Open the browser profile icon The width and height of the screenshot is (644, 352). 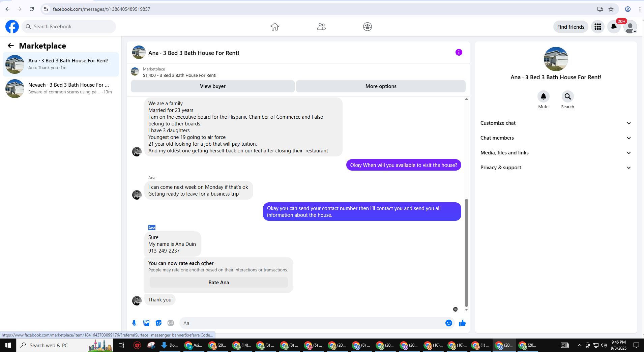point(628,9)
